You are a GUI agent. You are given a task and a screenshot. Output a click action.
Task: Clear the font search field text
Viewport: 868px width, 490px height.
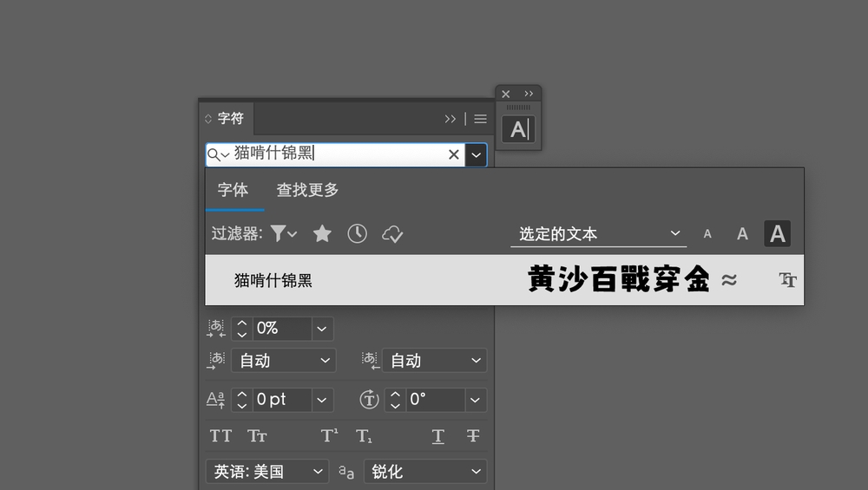453,154
